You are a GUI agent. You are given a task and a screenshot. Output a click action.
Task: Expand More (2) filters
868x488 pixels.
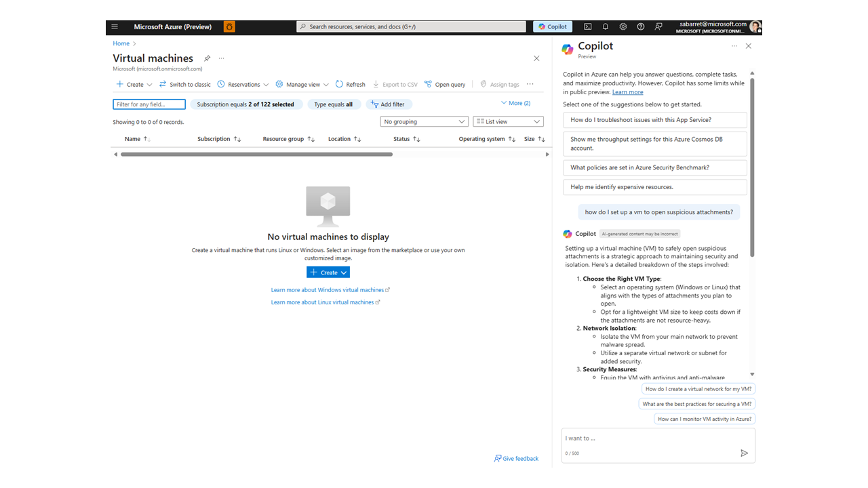click(515, 103)
